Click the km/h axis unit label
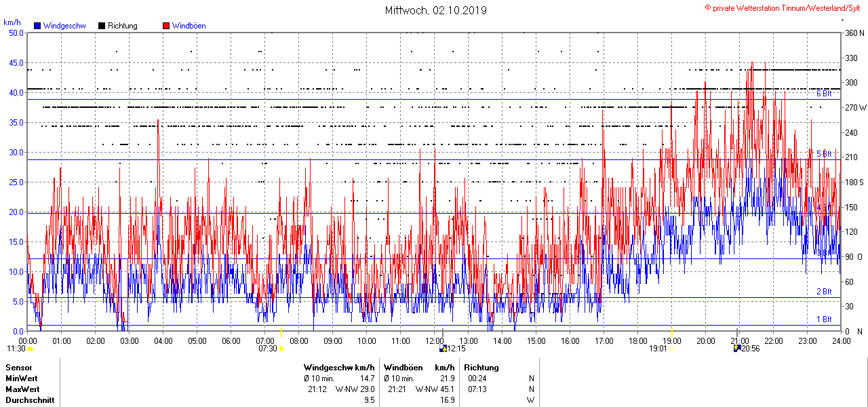The height and width of the screenshot is (407, 868). (x=12, y=22)
